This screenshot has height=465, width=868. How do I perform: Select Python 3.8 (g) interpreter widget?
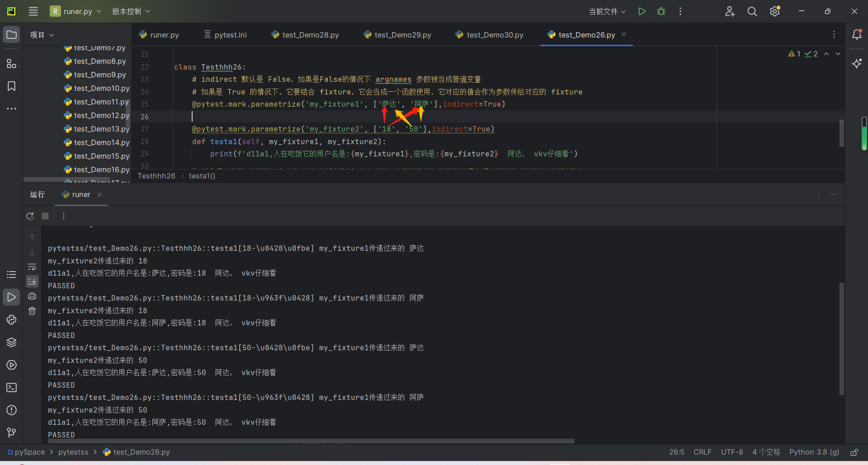click(814, 452)
